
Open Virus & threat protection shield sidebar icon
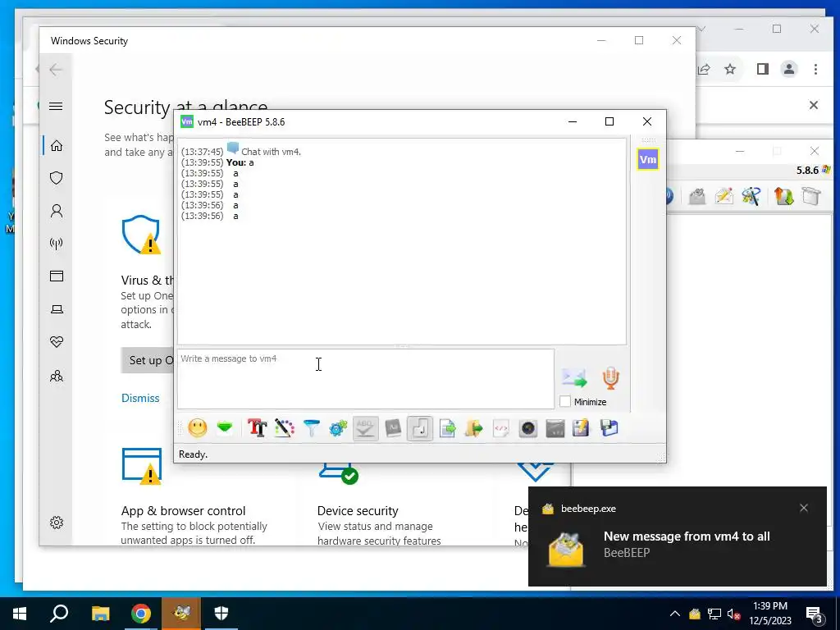click(x=57, y=178)
